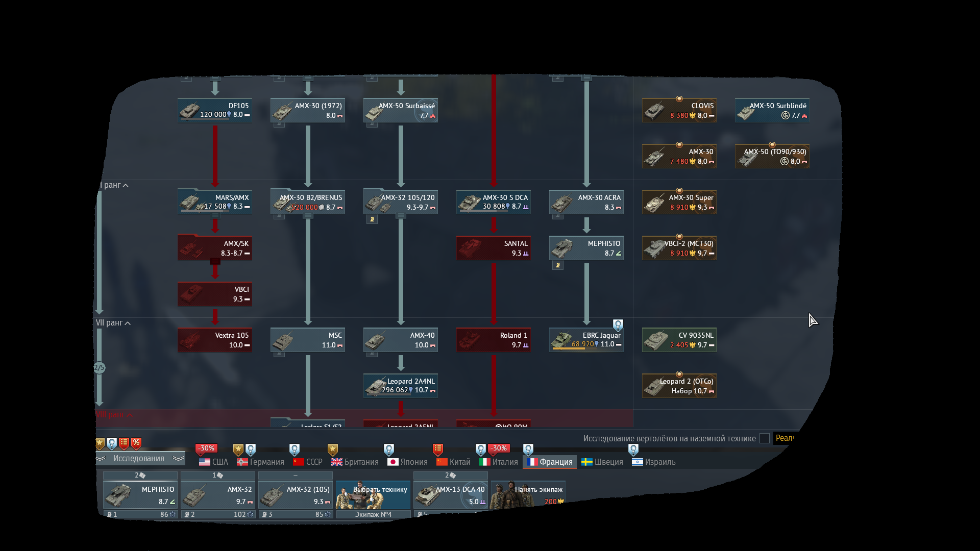The width and height of the screenshot is (980, 551).
Task: Toggle helicopter research on ground vehicles checkbox
Action: [764, 438]
